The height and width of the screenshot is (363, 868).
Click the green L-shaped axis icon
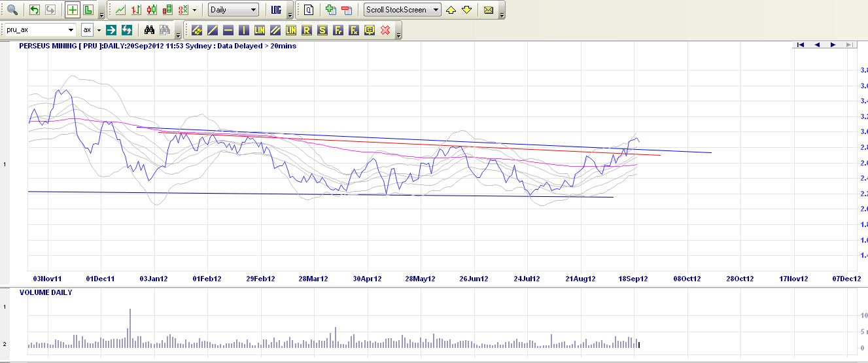tap(88, 10)
